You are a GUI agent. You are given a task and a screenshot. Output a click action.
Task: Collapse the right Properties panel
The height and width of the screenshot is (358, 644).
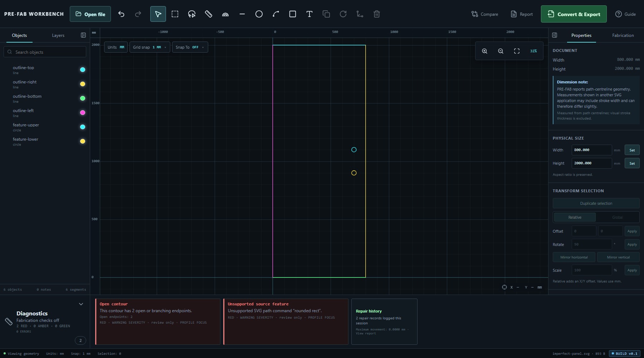[555, 35]
